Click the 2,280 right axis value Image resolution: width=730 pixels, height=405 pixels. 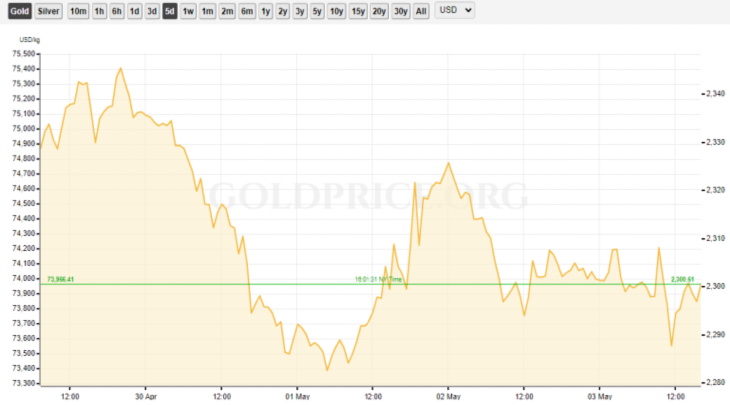[x=716, y=382]
